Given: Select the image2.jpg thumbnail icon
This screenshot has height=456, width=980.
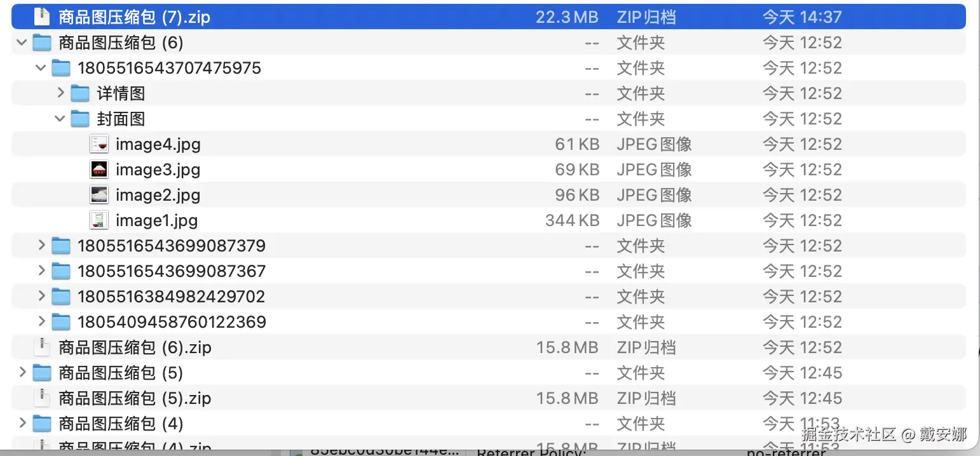Looking at the screenshot, I should pyautogui.click(x=99, y=195).
